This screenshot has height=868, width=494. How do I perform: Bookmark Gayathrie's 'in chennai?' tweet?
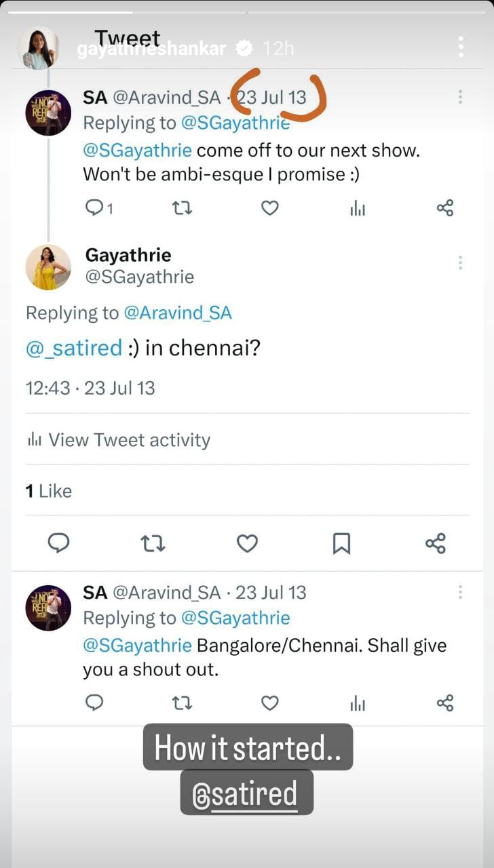pyautogui.click(x=341, y=543)
